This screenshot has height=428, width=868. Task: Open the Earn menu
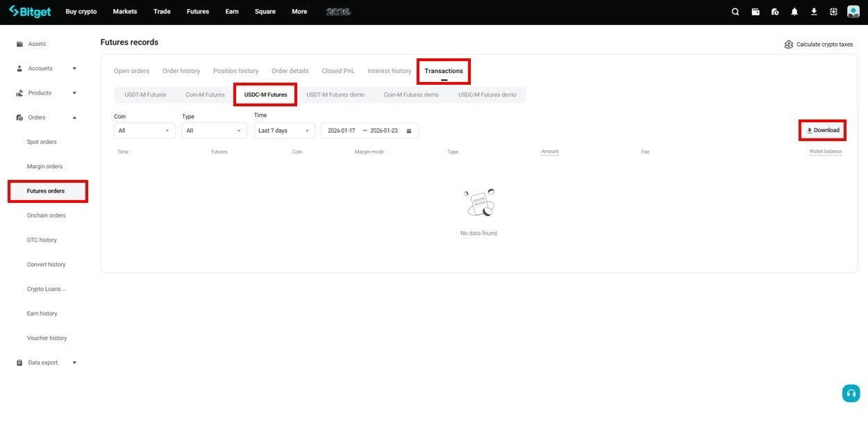coord(232,12)
